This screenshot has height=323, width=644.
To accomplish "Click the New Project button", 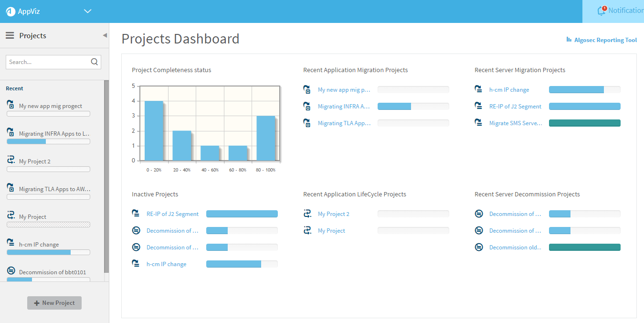I will (x=54, y=303).
